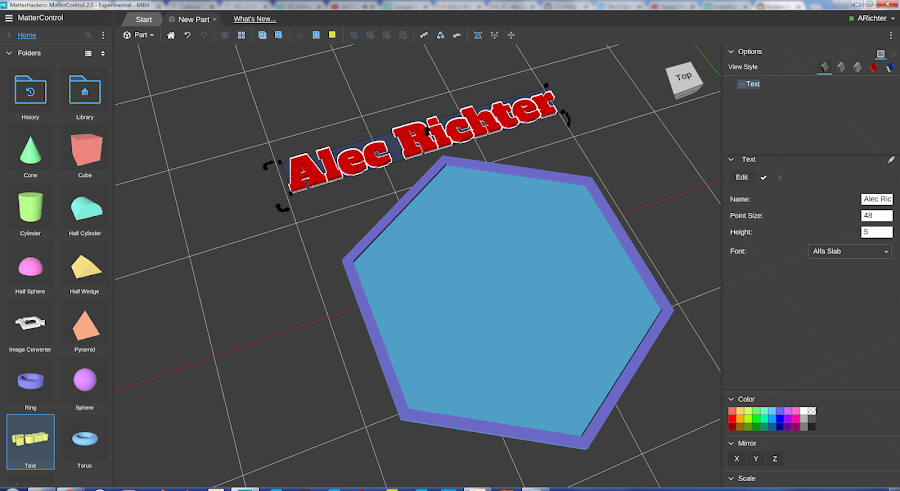This screenshot has height=491, width=900.
Task: Collapse the Options section
Action: 731,52
